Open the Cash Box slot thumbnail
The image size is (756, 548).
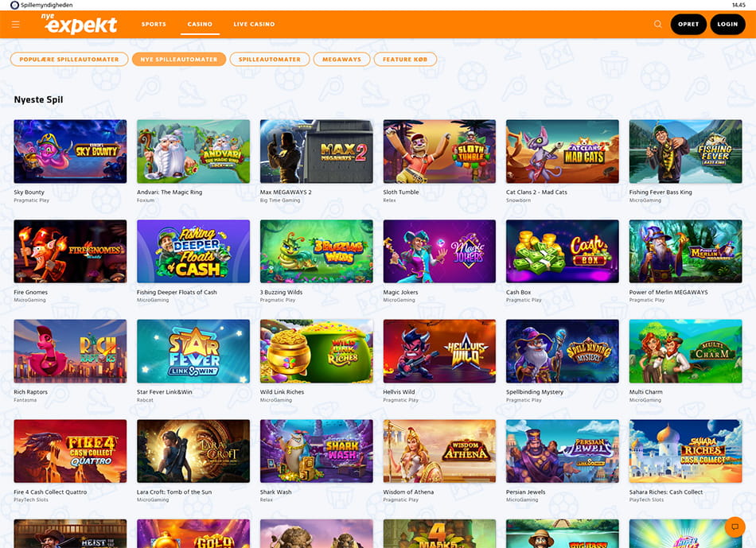click(562, 251)
